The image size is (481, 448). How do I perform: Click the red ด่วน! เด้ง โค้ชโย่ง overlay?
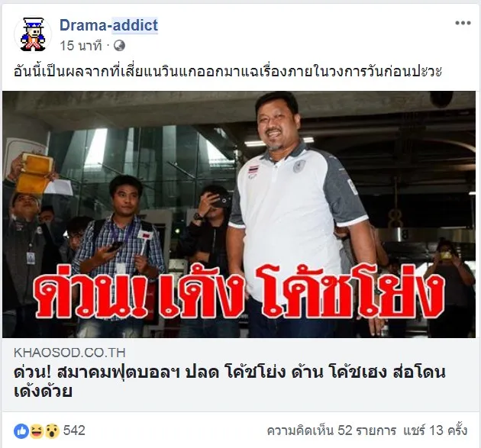tap(239, 293)
